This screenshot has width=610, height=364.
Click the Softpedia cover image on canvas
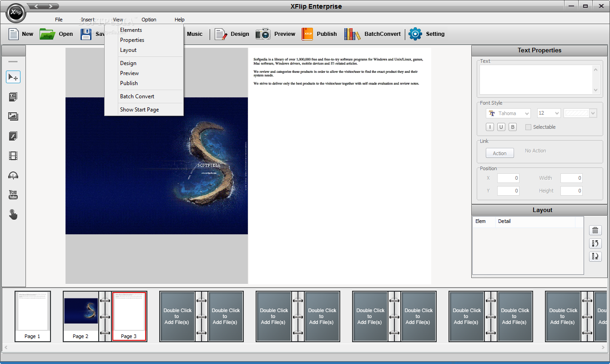[156, 166]
